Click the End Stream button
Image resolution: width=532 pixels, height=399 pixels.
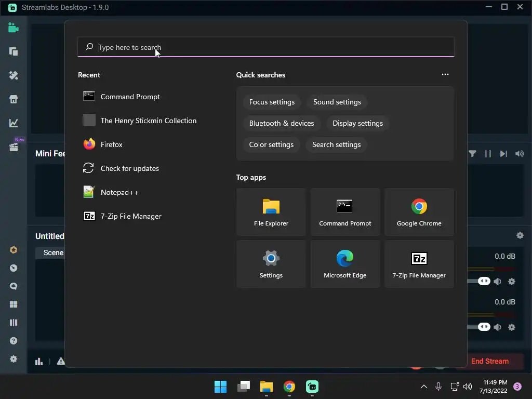pyautogui.click(x=489, y=362)
